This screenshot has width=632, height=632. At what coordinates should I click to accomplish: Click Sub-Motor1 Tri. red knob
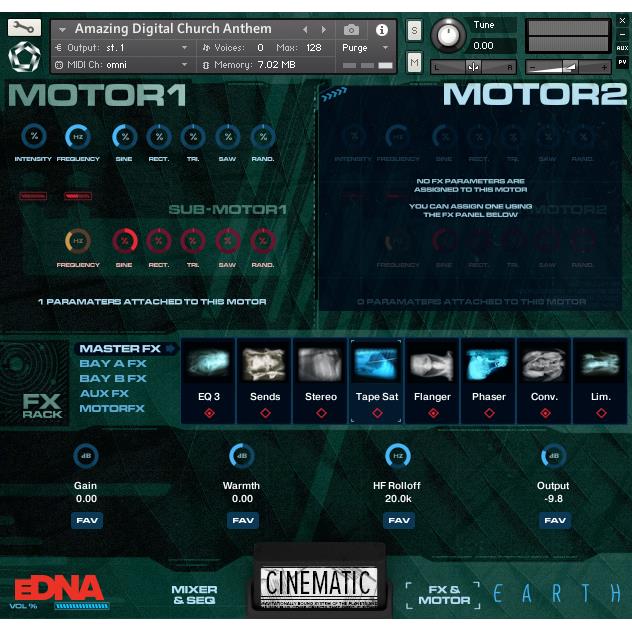pyautogui.click(x=193, y=241)
